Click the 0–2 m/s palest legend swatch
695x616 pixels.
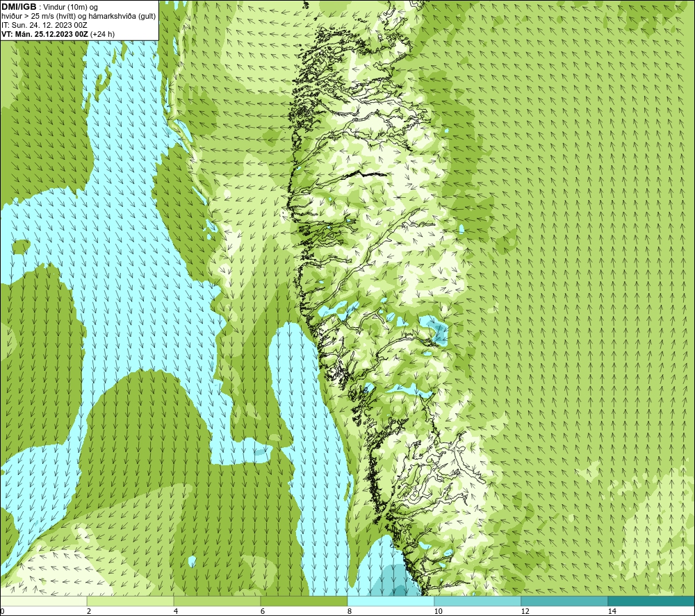pos(43,601)
